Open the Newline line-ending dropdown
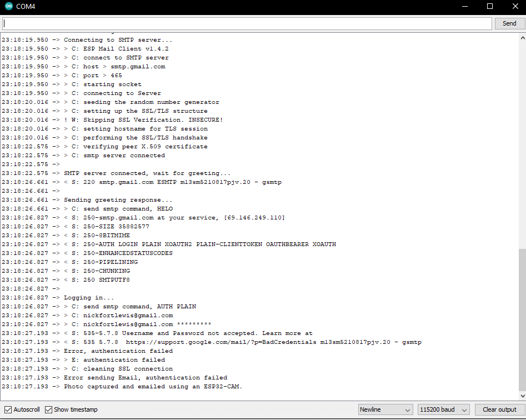Image resolution: width=526 pixels, height=420 pixels. (385, 409)
